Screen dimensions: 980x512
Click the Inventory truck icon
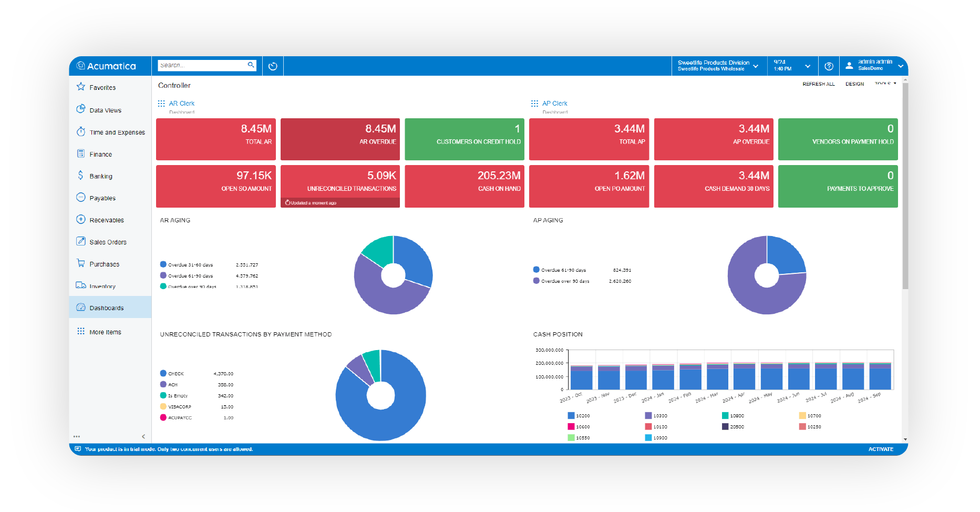coord(81,285)
